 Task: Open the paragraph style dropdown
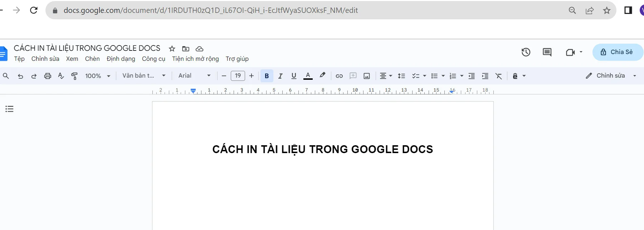[x=144, y=76]
